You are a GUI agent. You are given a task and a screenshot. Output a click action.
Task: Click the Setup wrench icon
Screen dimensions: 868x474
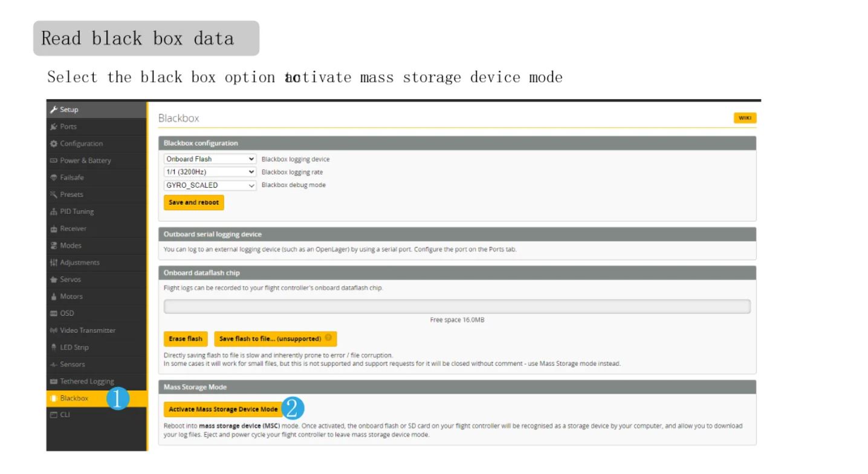pyautogui.click(x=53, y=110)
